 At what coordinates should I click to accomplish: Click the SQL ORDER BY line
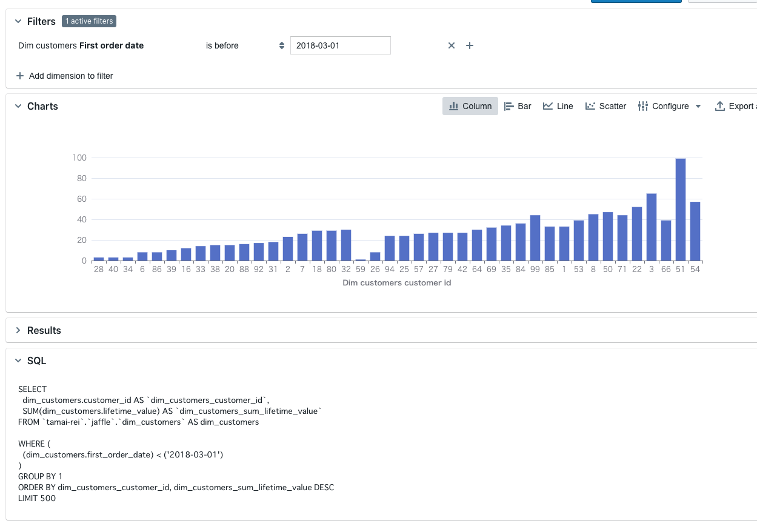point(176,487)
